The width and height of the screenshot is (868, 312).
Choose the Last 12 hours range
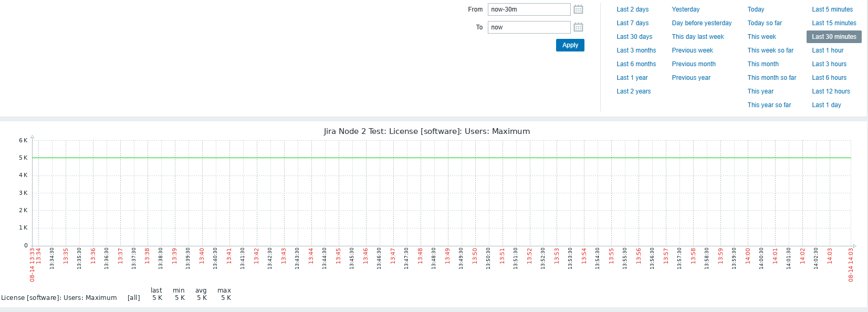pos(831,91)
